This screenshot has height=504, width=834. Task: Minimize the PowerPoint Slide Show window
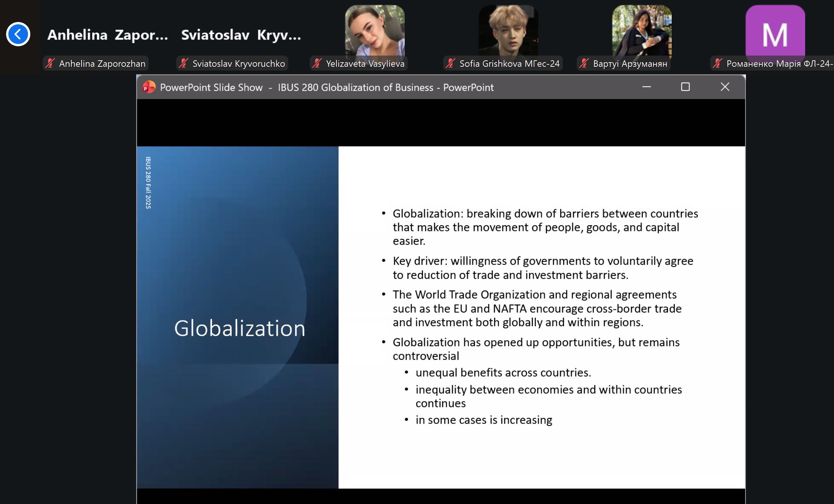click(x=647, y=87)
